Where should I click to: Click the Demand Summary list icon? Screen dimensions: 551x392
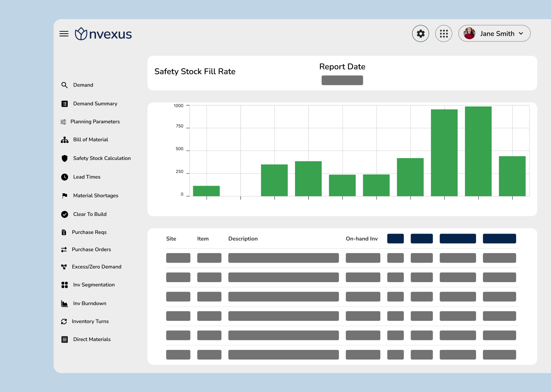tap(65, 104)
